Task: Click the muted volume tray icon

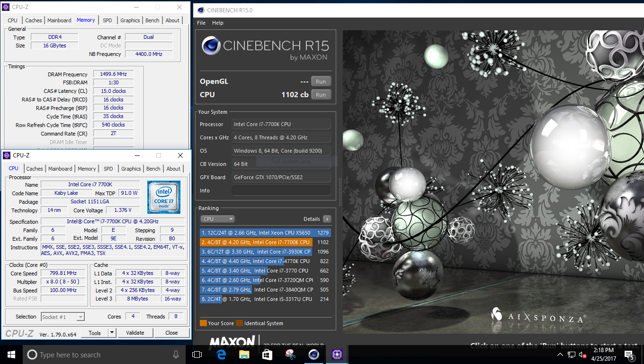Action: (583, 355)
